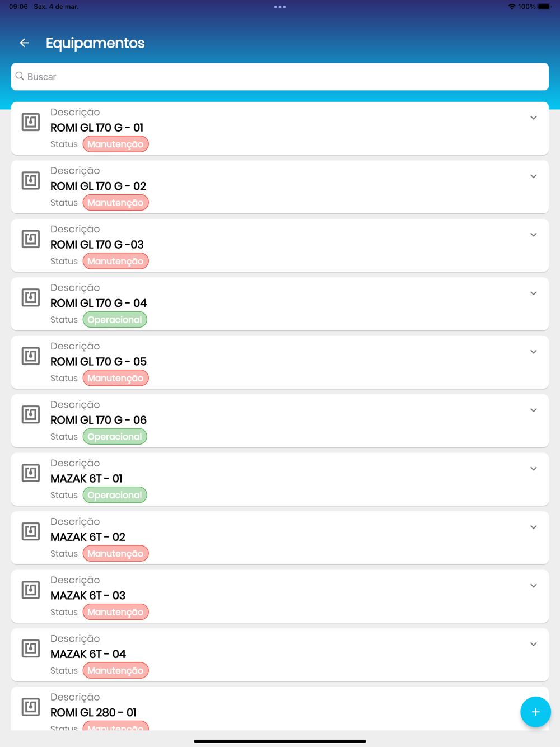
Task: Expand the ROMI GL 170 G - 02 card
Action: pyautogui.click(x=534, y=176)
